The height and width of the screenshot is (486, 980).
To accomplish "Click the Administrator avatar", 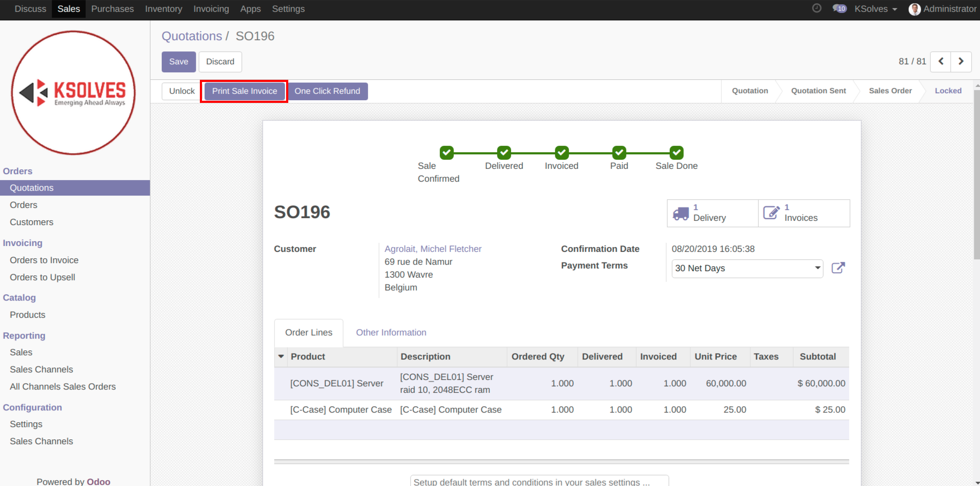I will pyautogui.click(x=915, y=9).
